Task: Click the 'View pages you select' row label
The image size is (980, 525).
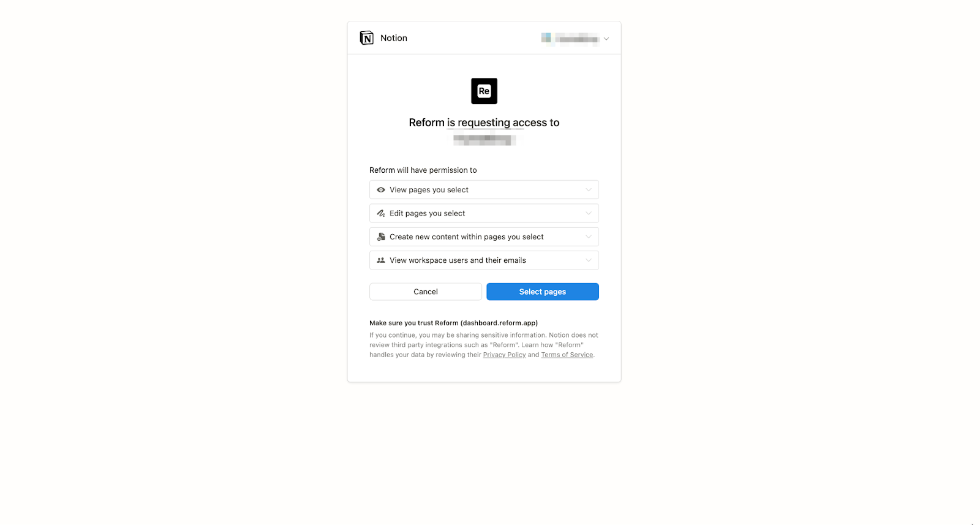Action: [x=429, y=190]
